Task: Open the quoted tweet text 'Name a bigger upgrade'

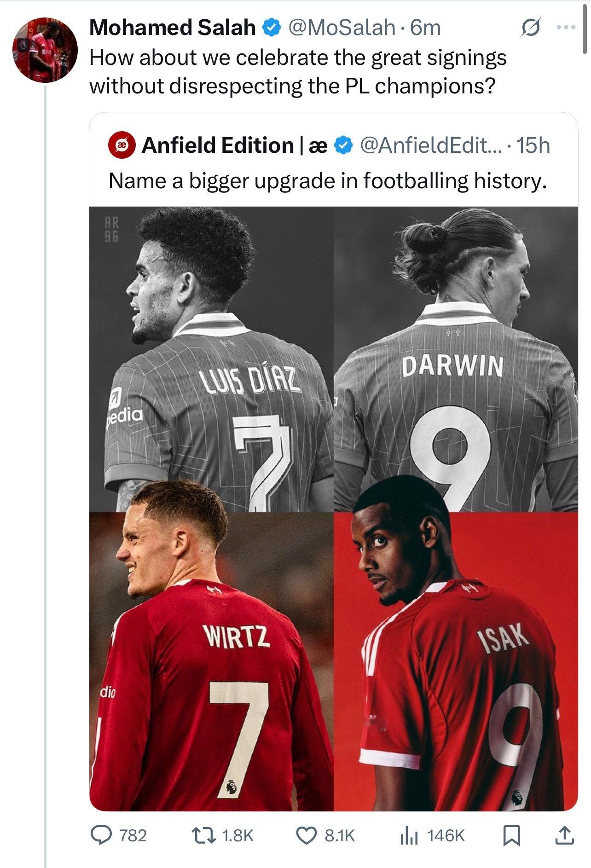Action: pos(328,181)
